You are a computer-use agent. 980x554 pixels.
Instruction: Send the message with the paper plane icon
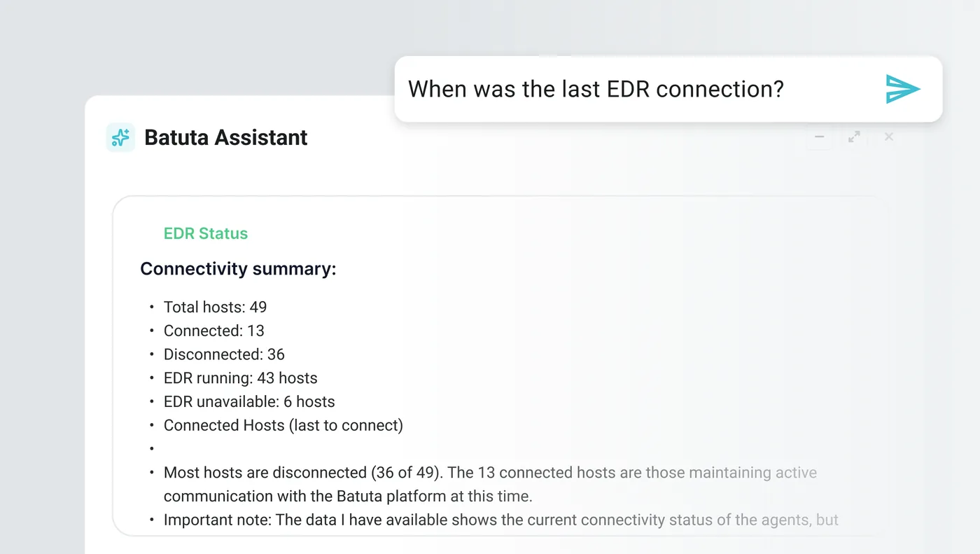[903, 89]
